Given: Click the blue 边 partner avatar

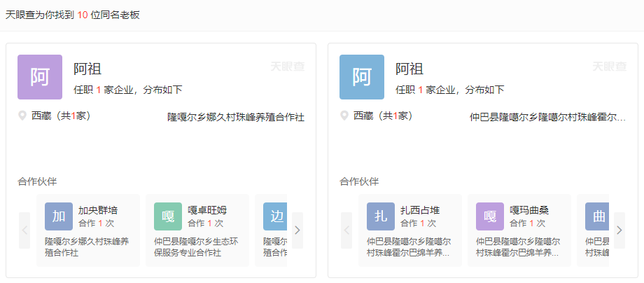Looking at the screenshot, I should pyautogui.click(x=275, y=216).
